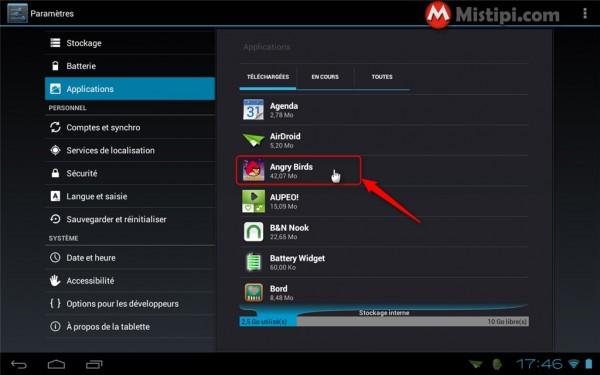
Task: Open Stockage settings entry
Action: click(130, 43)
